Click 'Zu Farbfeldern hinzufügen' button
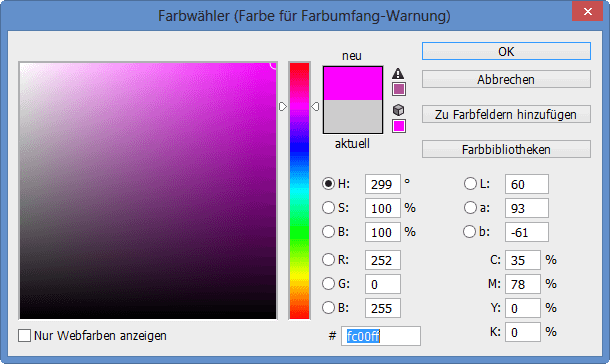610x364 pixels. coord(506,114)
